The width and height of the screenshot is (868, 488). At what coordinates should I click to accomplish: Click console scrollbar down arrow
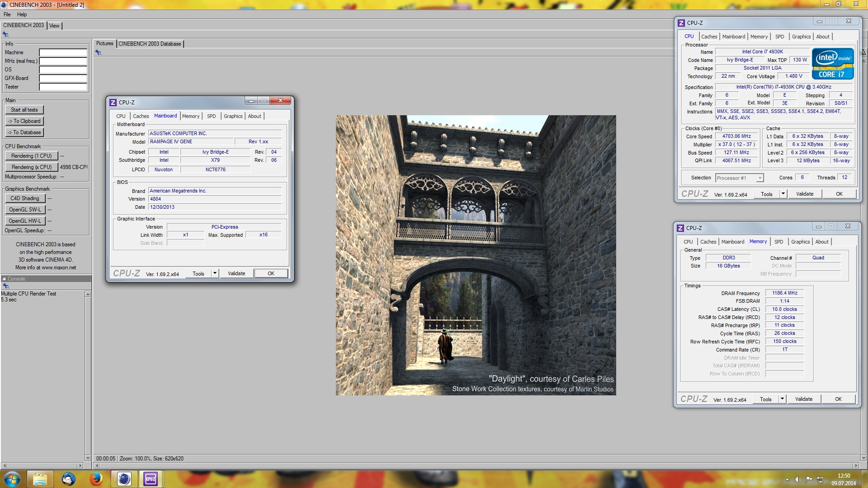click(88, 458)
